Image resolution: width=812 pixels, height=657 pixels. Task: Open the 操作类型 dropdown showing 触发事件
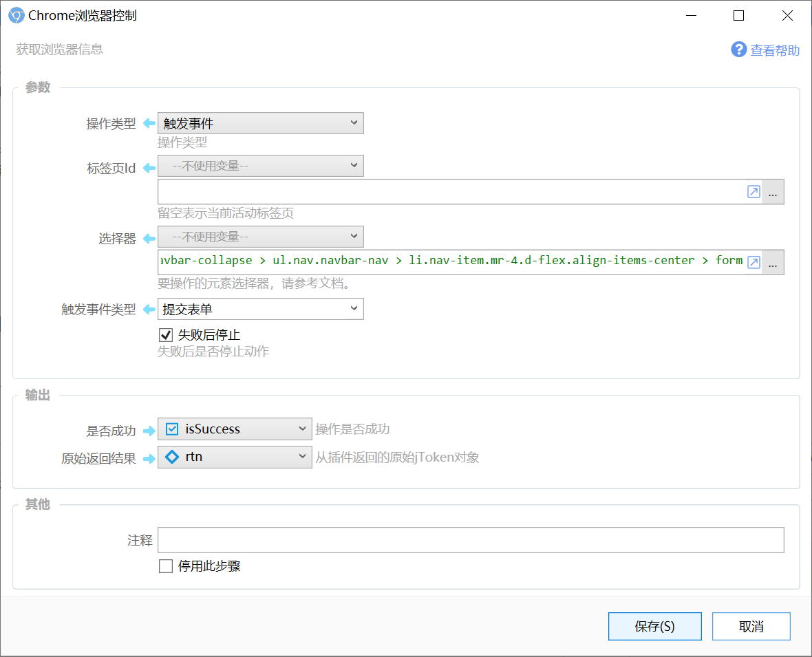coord(260,123)
